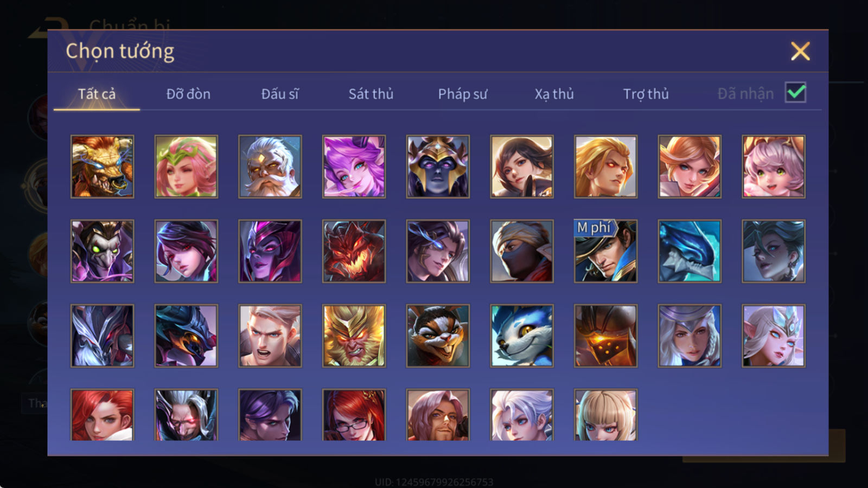
Task: Choose the blue wolf hero portrait
Action: pyautogui.click(x=521, y=336)
